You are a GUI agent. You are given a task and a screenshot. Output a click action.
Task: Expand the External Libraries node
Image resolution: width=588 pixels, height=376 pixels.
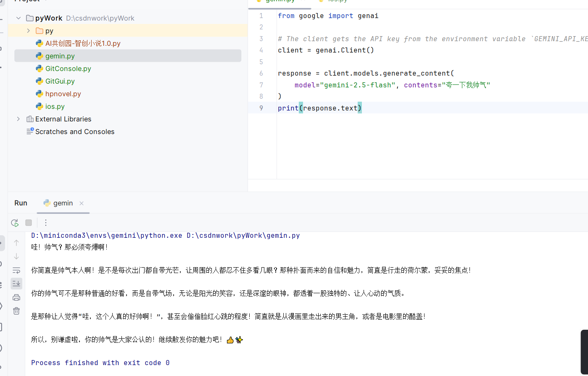click(18, 119)
